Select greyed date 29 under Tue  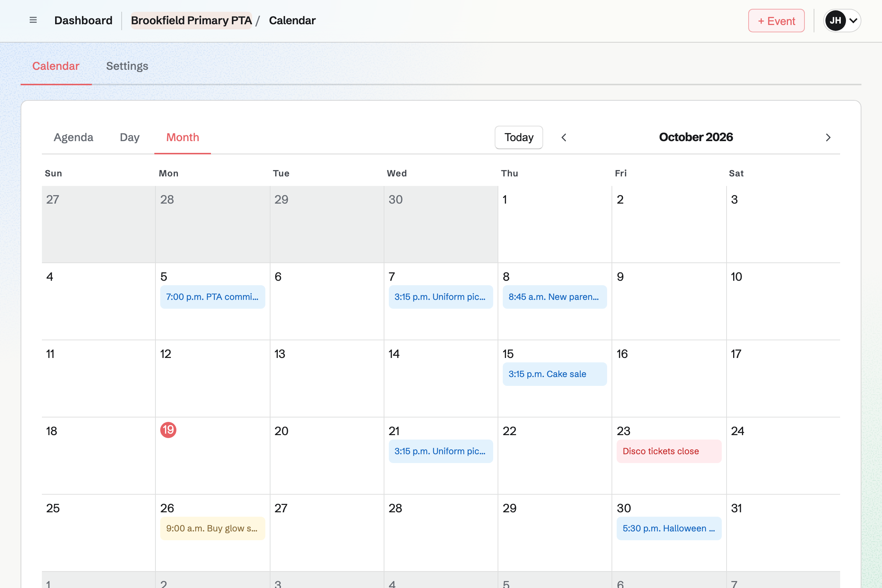tap(281, 200)
